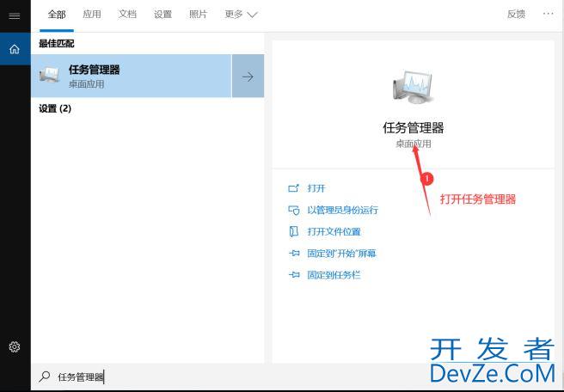Switch to the 全部 tab

57,15
